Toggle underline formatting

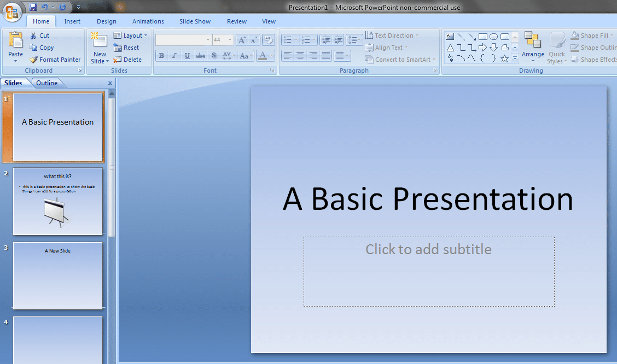pos(187,55)
